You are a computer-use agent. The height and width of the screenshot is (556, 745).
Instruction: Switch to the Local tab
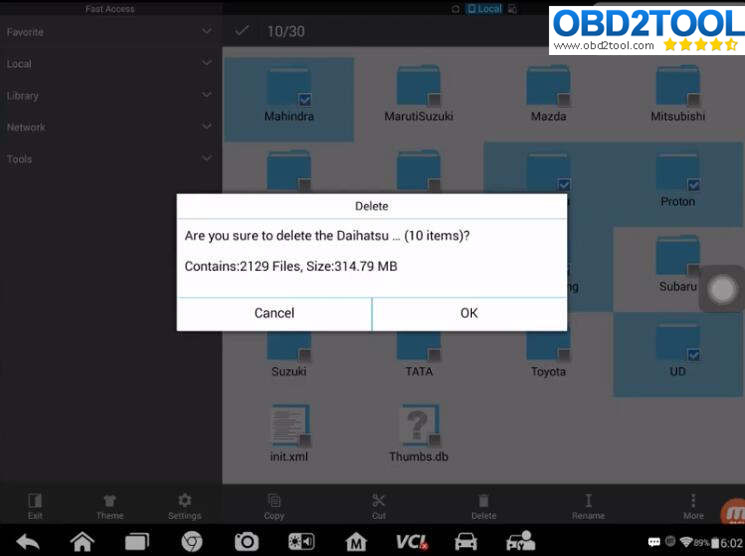coord(484,9)
